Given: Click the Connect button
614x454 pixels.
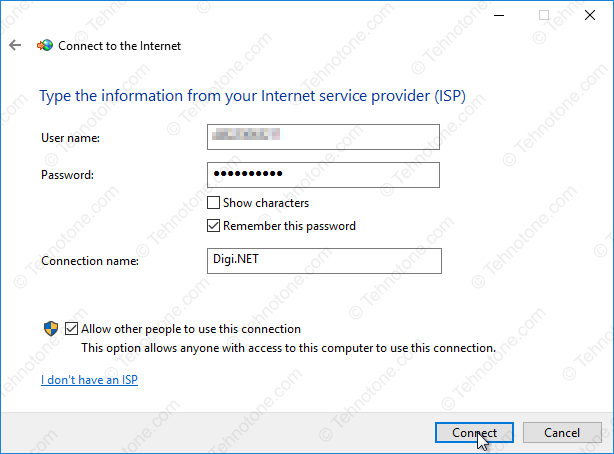Looking at the screenshot, I should pos(474,432).
